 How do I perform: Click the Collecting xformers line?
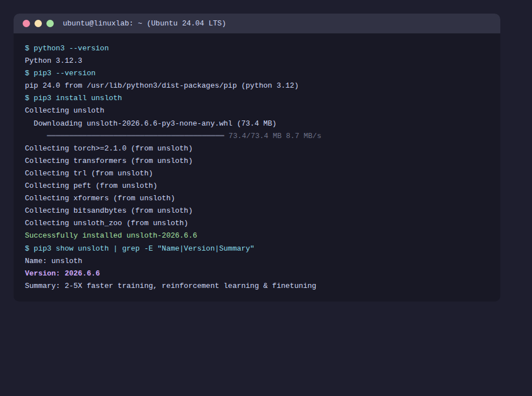[100, 198]
